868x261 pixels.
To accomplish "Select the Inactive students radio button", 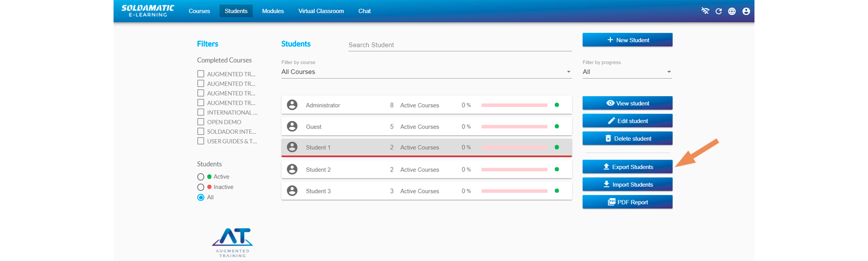I will coord(201,187).
